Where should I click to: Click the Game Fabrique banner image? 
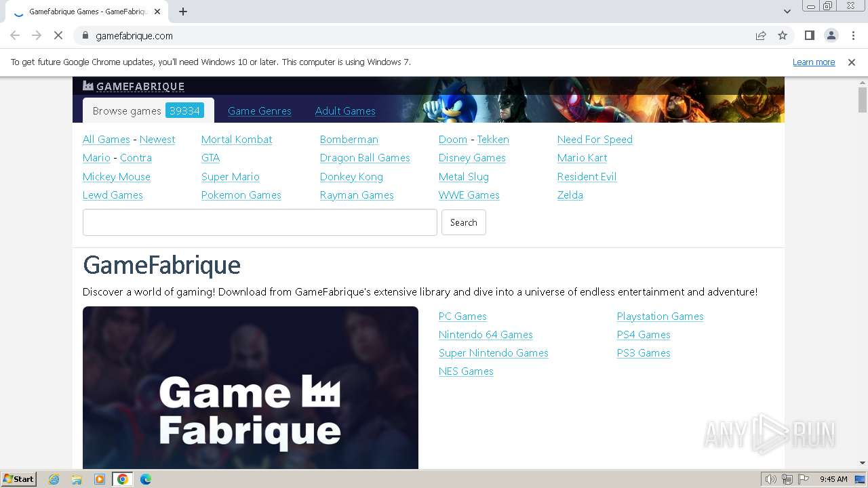point(250,388)
